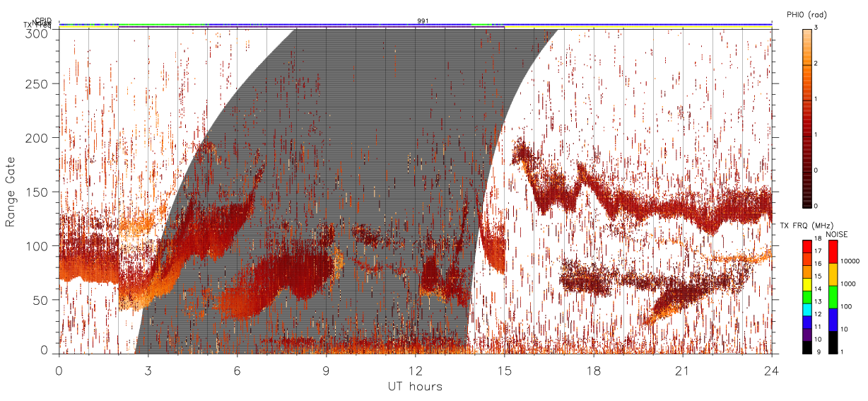Click the 991 label above the plot
The image size is (868, 401).
[x=423, y=21]
